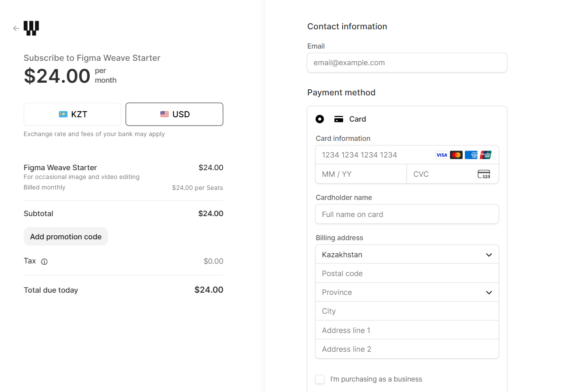Click the Contact information heading
569x392 pixels.
pos(347,26)
